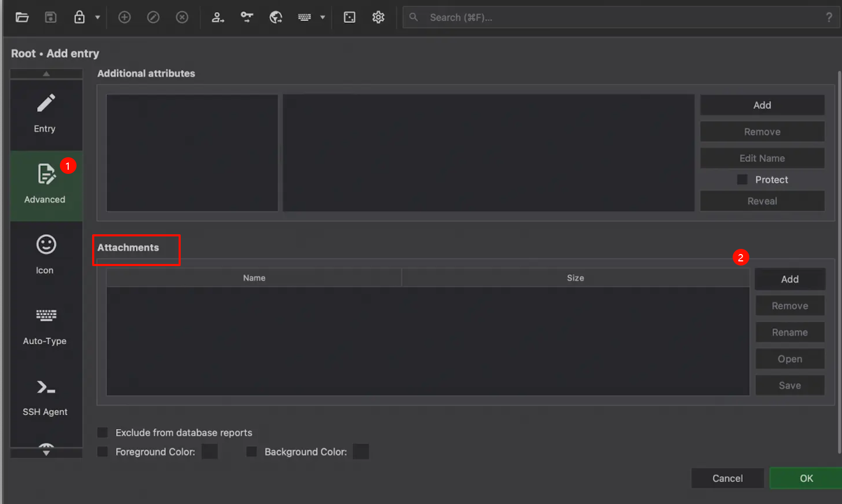Open the SSH Agent sidebar tab
The height and width of the screenshot is (504, 842).
coord(46,397)
